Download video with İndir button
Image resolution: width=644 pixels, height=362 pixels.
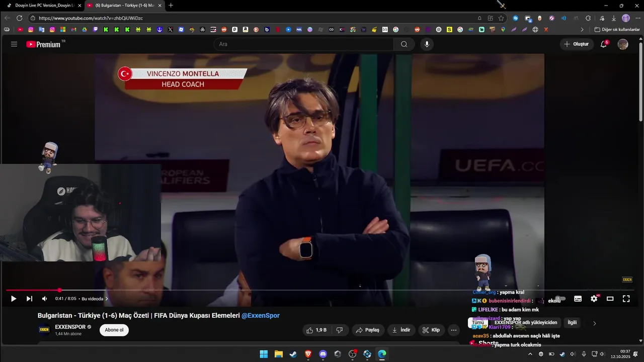(401, 330)
